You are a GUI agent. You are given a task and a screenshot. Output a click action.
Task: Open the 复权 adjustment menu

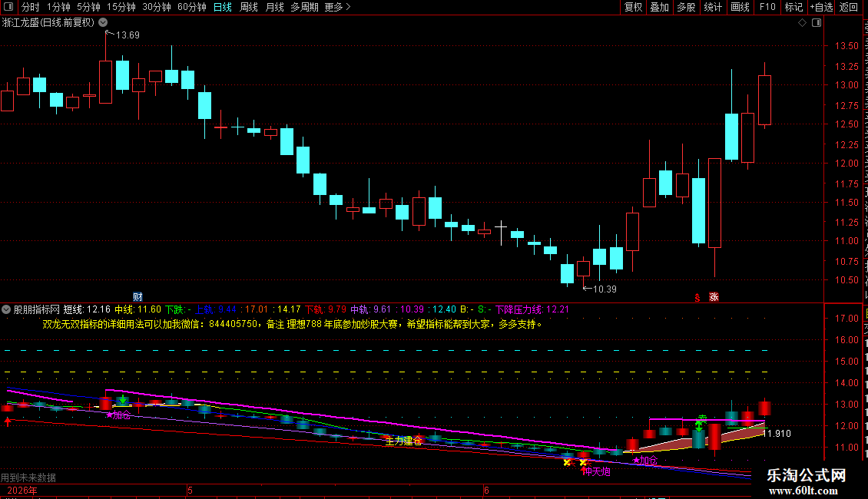pyautogui.click(x=633, y=7)
